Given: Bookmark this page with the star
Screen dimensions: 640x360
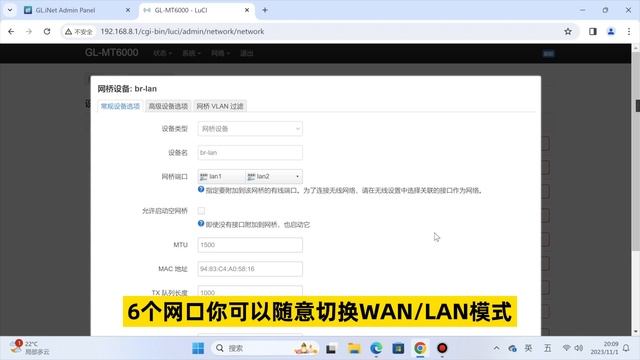Looking at the screenshot, I should coord(568,31).
